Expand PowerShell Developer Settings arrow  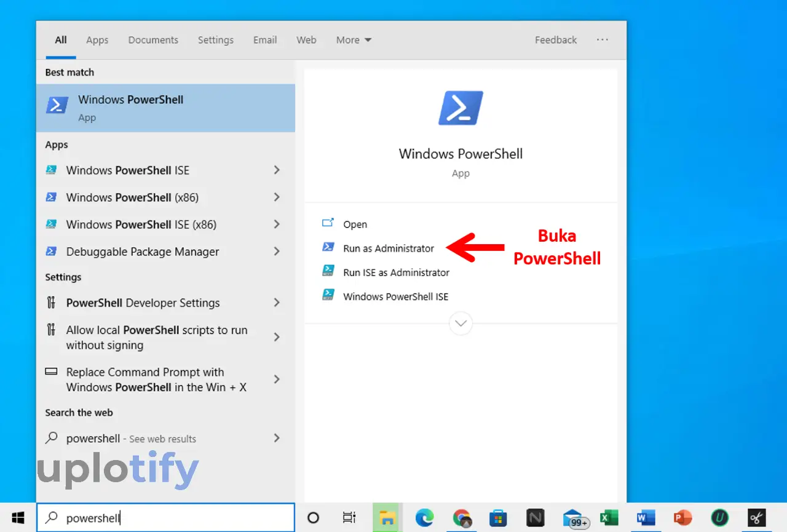(x=277, y=302)
